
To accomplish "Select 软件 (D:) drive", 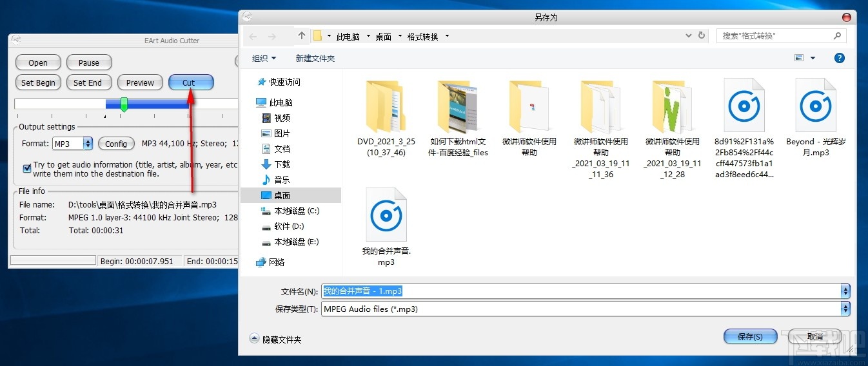I will click(282, 226).
